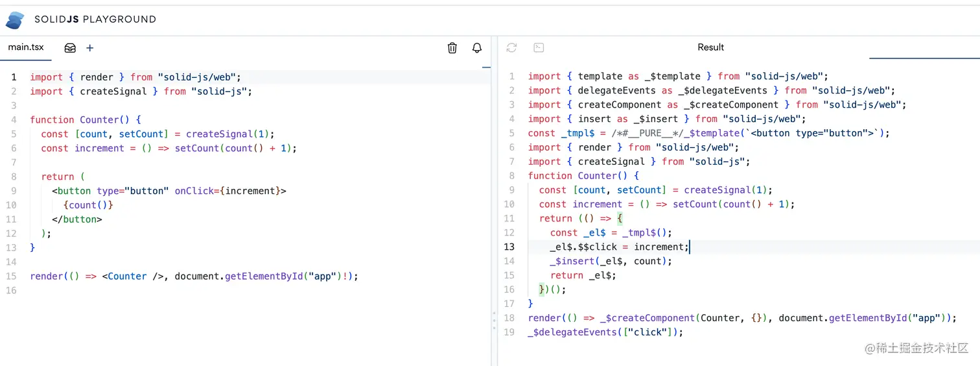Add a new tab with plus icon

(90, 48)
